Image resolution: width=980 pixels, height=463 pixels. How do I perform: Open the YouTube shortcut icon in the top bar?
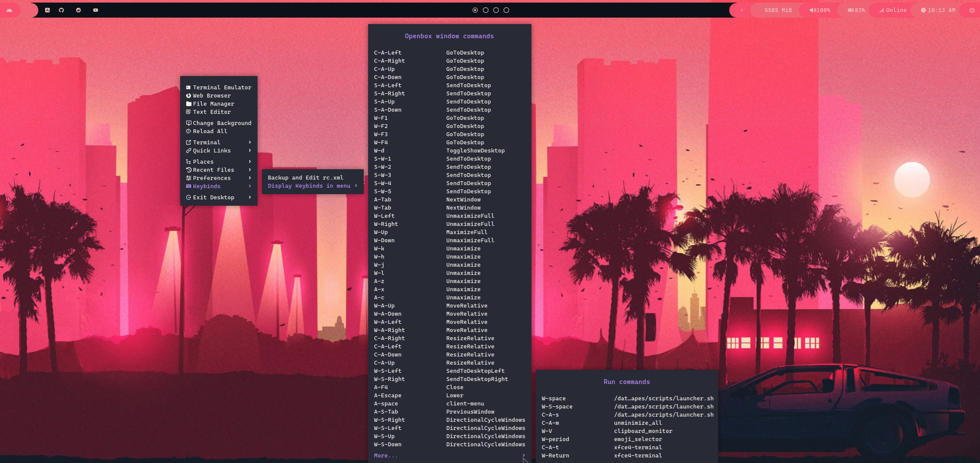tap(96, 10)
